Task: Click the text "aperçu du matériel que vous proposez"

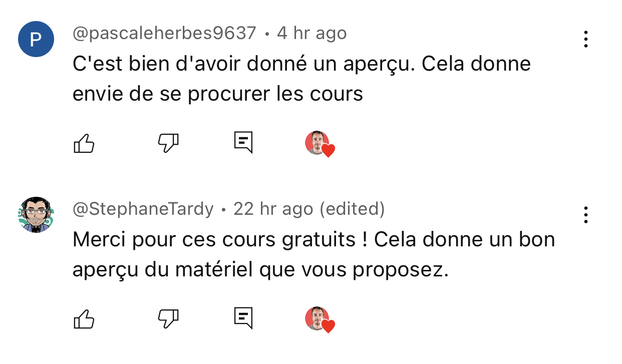Action: pyautogui.click(x=260, y=270)
